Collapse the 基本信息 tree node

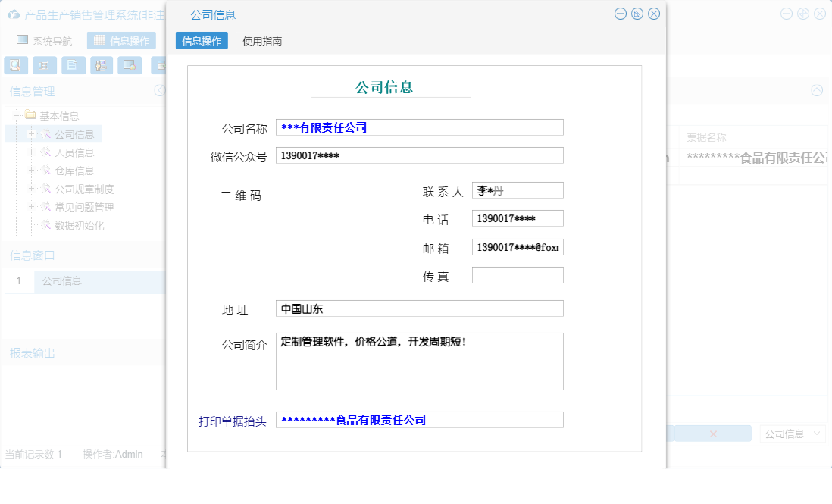[17, 115]
